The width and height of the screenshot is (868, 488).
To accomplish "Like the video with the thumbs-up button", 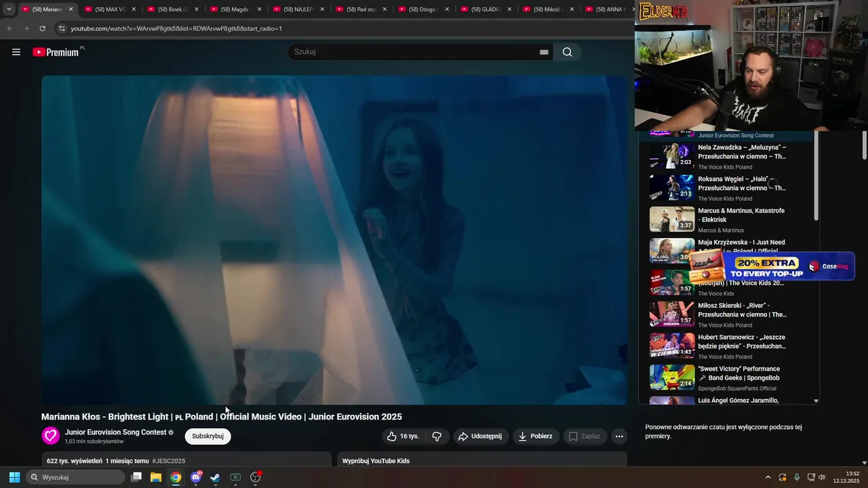I will tap(403, 436).
